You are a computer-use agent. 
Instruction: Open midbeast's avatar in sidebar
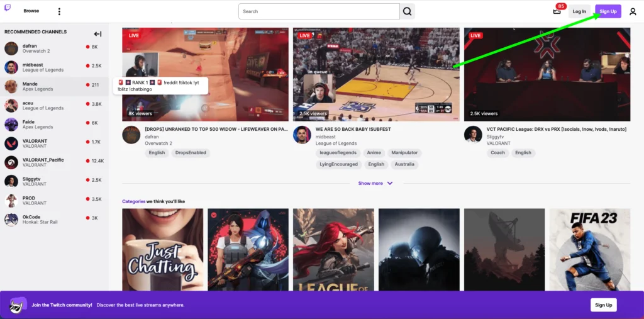(x=11, y=67)
